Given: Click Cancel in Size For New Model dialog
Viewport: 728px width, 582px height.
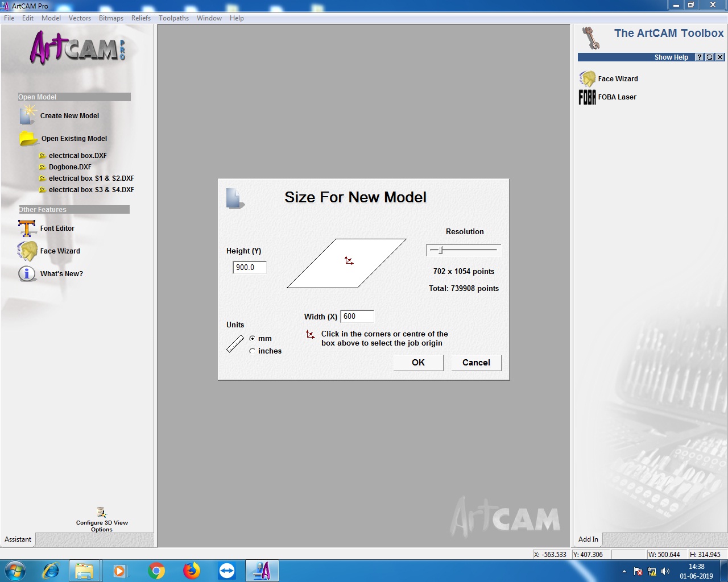Looking at the screenshot, I should point(476,363).
